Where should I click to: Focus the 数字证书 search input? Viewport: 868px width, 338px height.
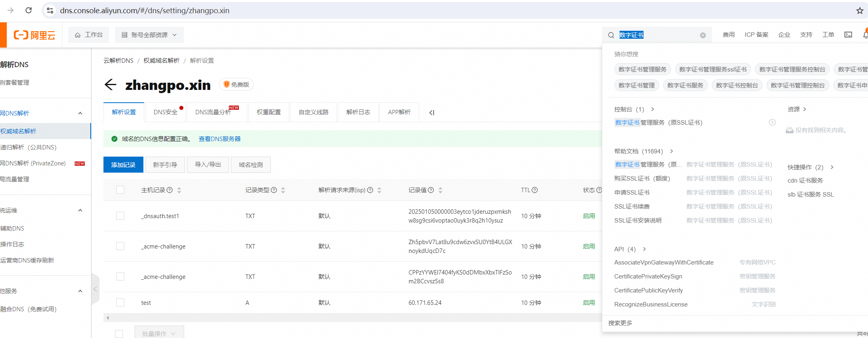(x=657, y=35)
